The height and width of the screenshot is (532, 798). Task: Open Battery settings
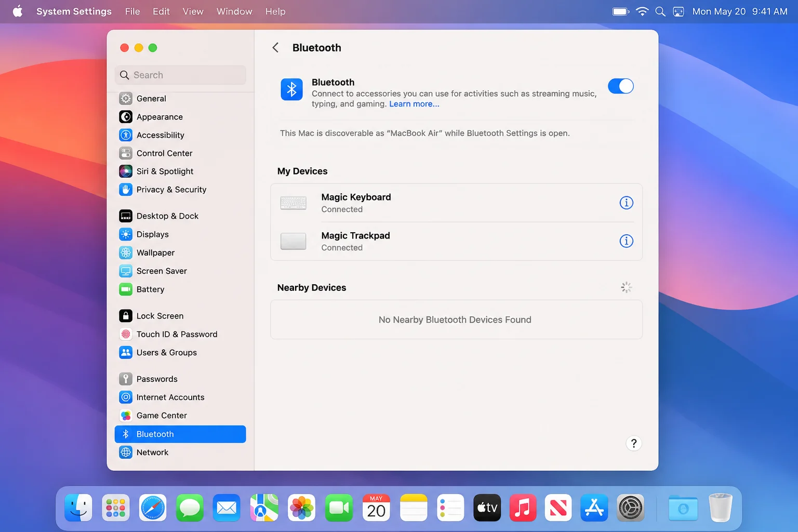tap(180, 289)
